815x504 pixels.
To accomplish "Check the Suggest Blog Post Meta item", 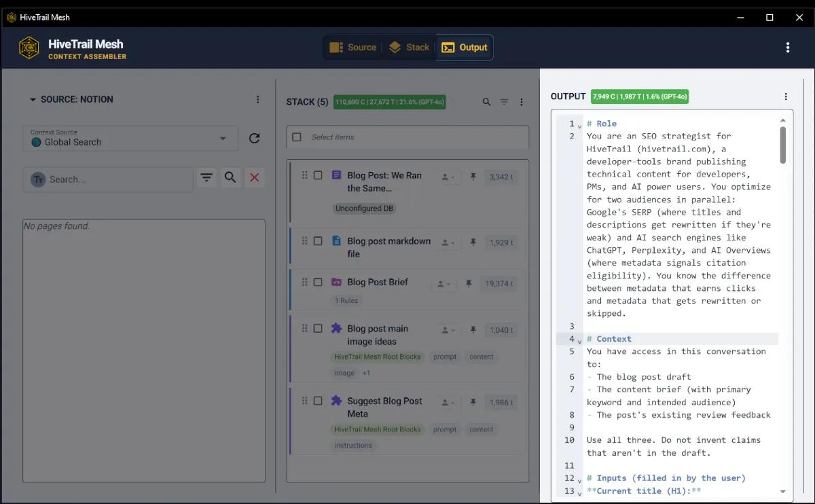I will click(318, 401).
